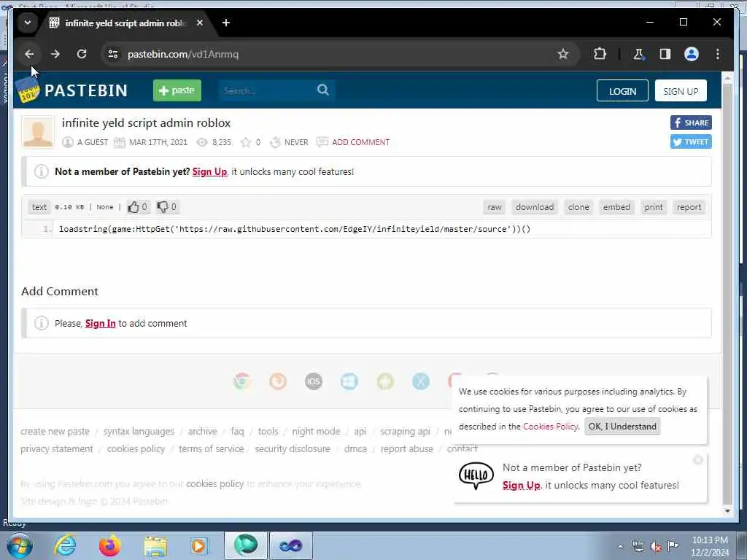Click the Sign Up link in banner
This screenshot has width=747, height=560.
209,172
